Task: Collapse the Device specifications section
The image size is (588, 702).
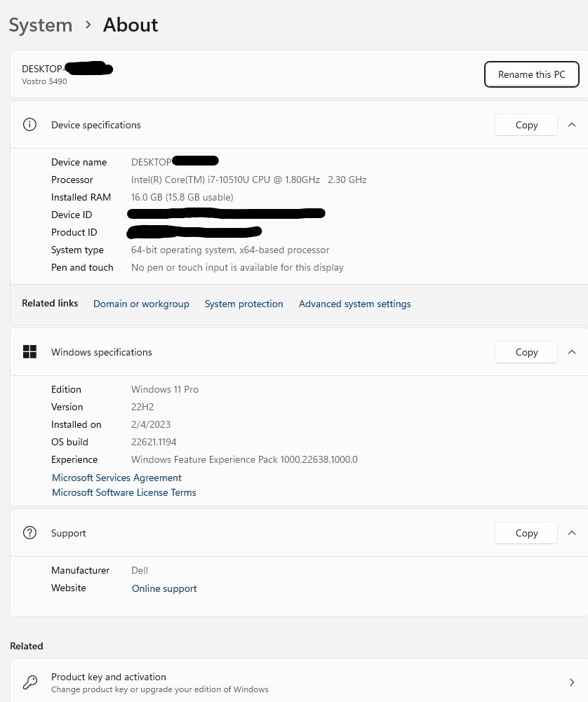Action: pos(572,125)
